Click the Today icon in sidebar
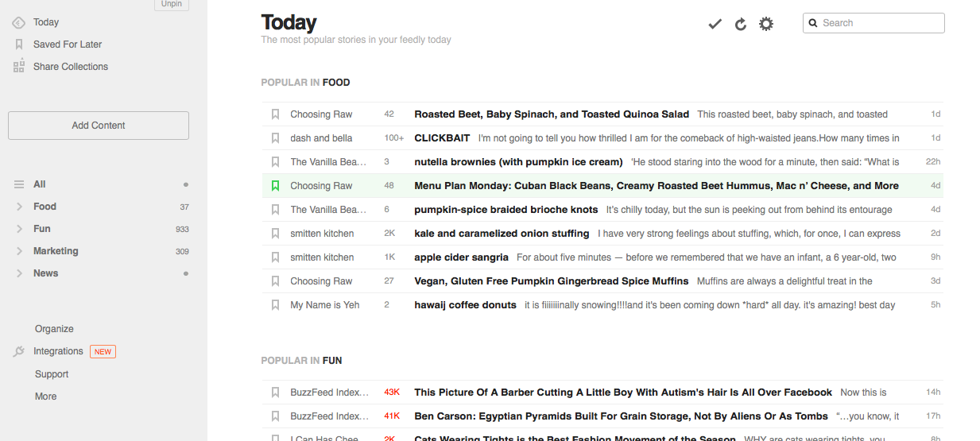Viewport: 980px width, 441px height. pos(19,22)
